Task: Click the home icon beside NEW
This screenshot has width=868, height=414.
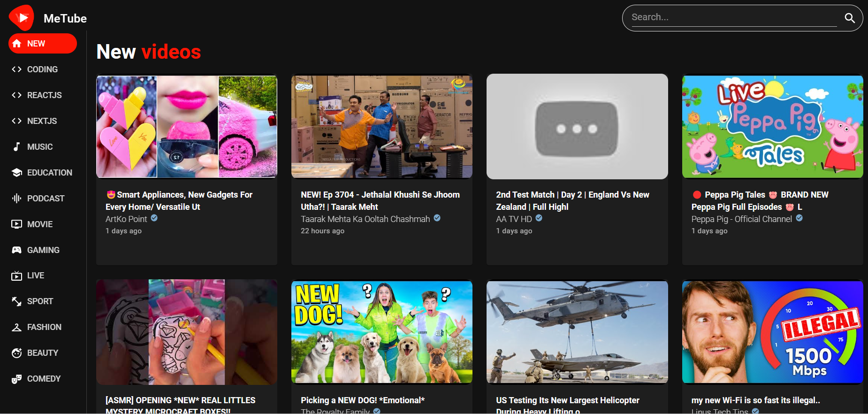Action: click(17, 44)
